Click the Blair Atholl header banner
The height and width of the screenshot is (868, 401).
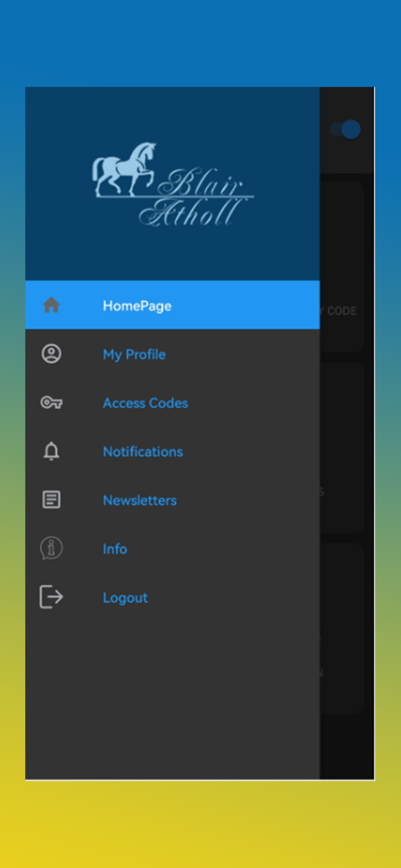coord(172,184)
